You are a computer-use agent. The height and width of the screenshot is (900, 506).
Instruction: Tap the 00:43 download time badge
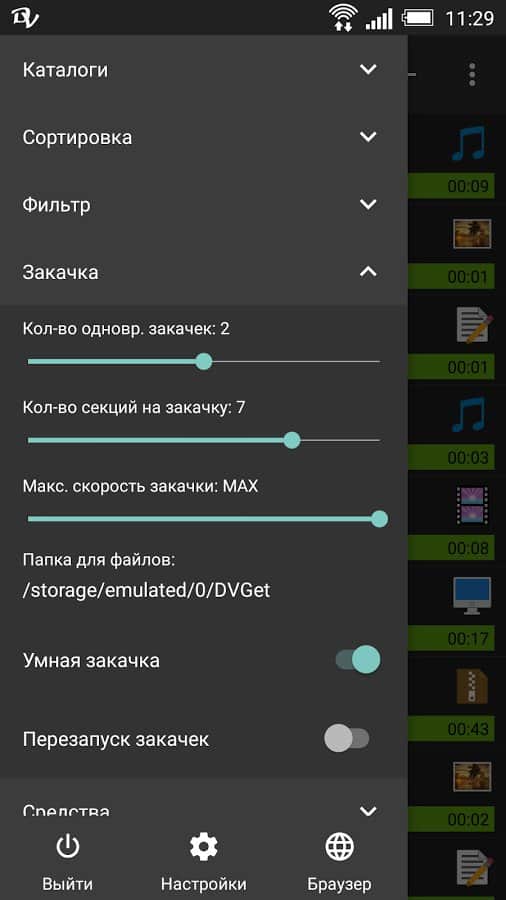(468, 729)
